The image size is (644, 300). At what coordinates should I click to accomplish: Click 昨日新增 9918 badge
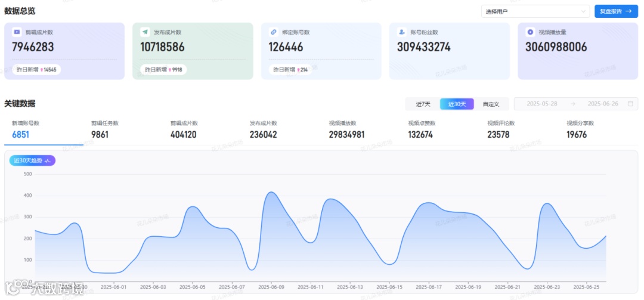(163, 70)
